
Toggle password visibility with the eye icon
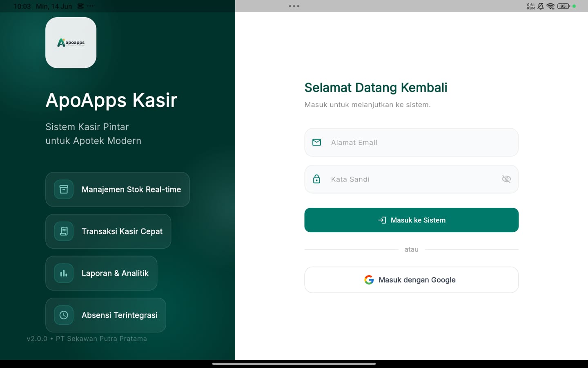[x=506, y=179]
